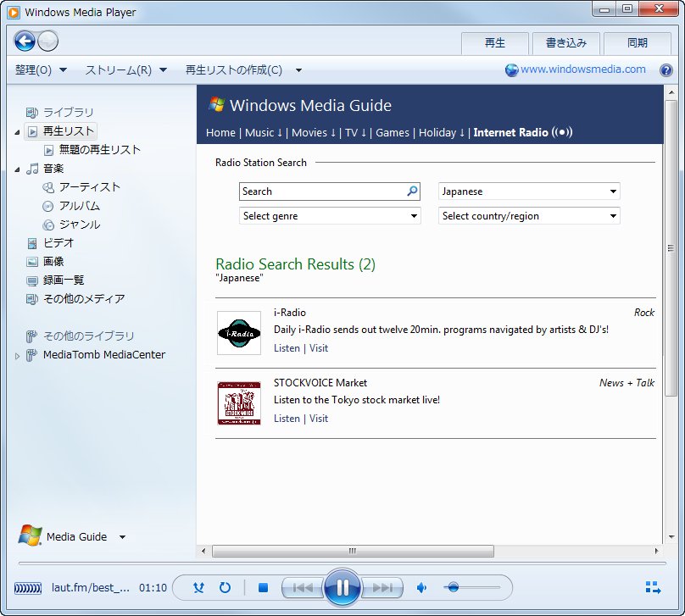Collapse the 音楽 tree node
Viewport: 685px width, 616px height.
click(17, 169)
